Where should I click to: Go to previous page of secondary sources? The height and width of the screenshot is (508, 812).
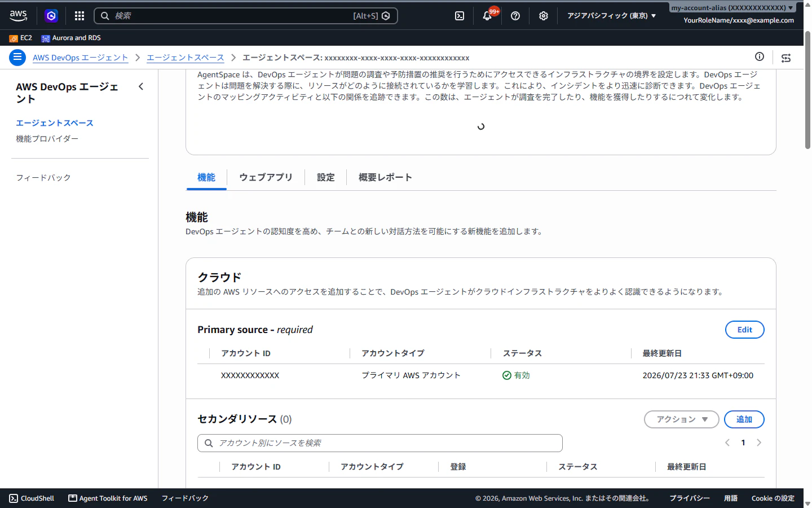click(x=727, y=443)
